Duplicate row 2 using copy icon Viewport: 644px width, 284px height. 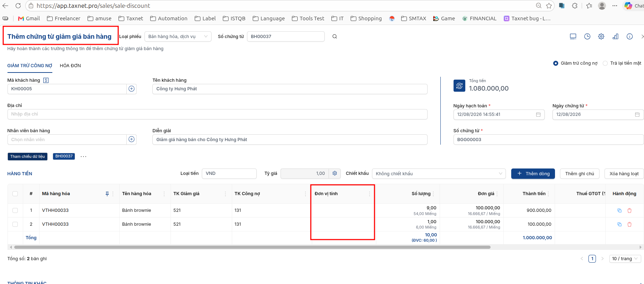click(x=619, y=224)
